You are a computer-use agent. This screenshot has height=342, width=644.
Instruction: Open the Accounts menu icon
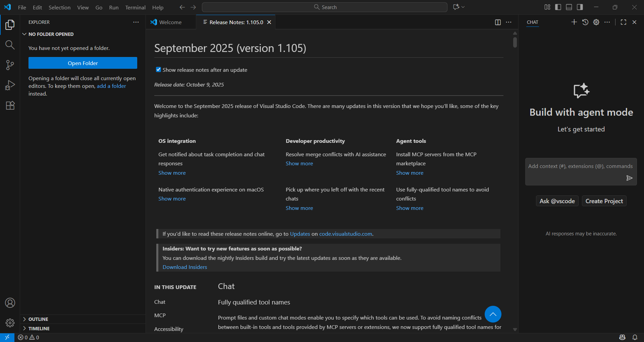tap(10, 303)
